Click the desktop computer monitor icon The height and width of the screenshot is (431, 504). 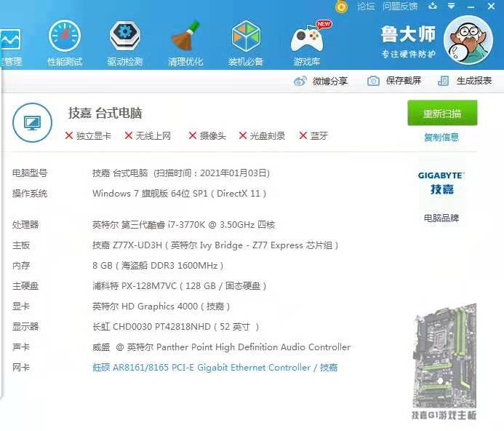coord(32,122)
